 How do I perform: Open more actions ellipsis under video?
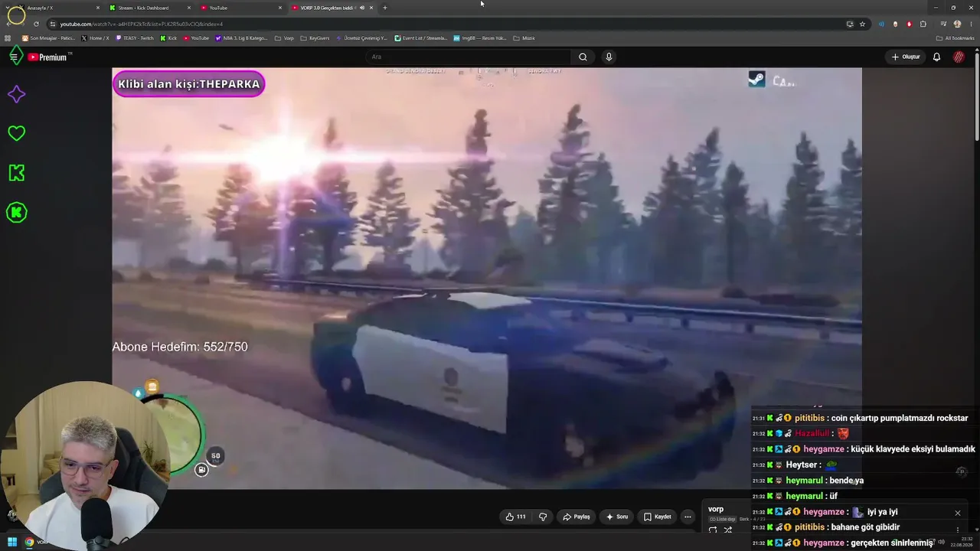click(688, 517)
